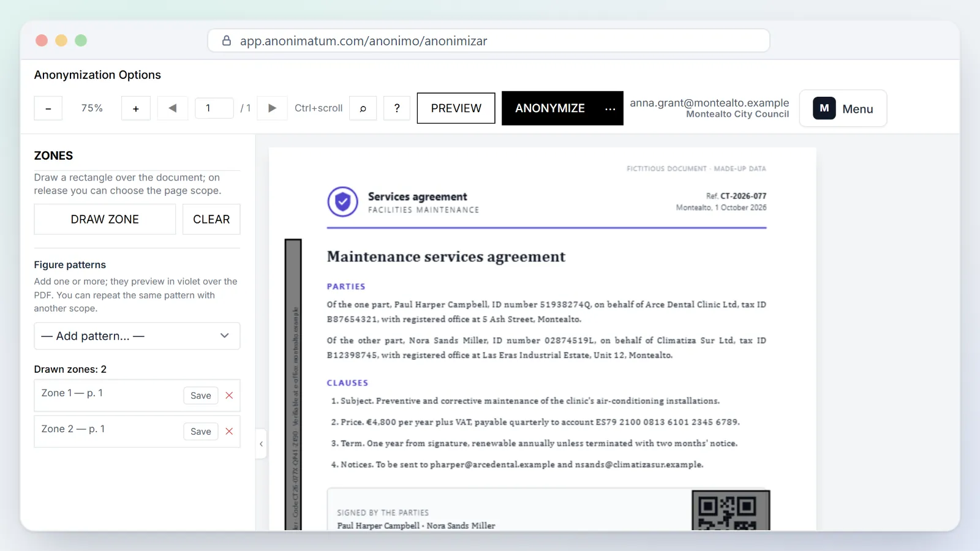Screen dimensions: 980x551
Task: Click the PREVIEW button
Action: click(456, 108)
